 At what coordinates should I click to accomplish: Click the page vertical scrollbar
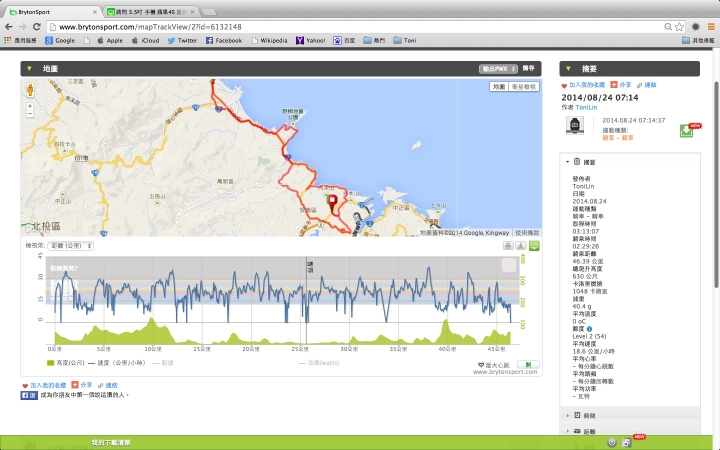(717, 186)
